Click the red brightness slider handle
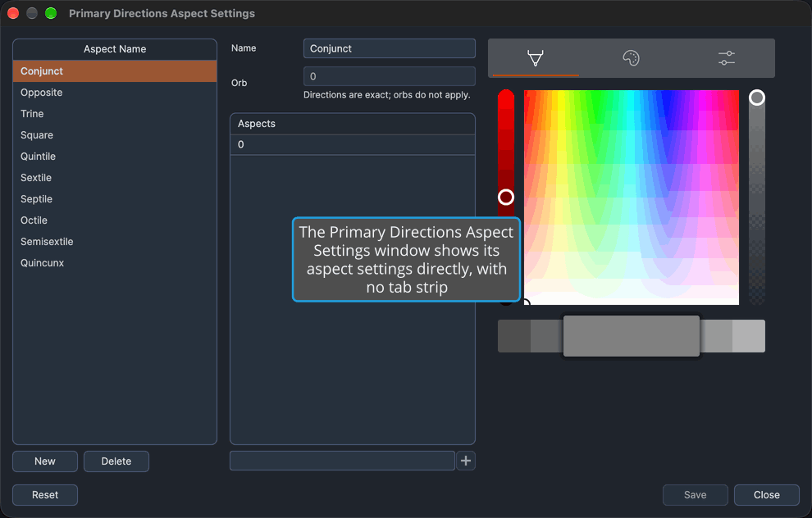The height and width of the screenshot is (518, 812). (506, 198)
